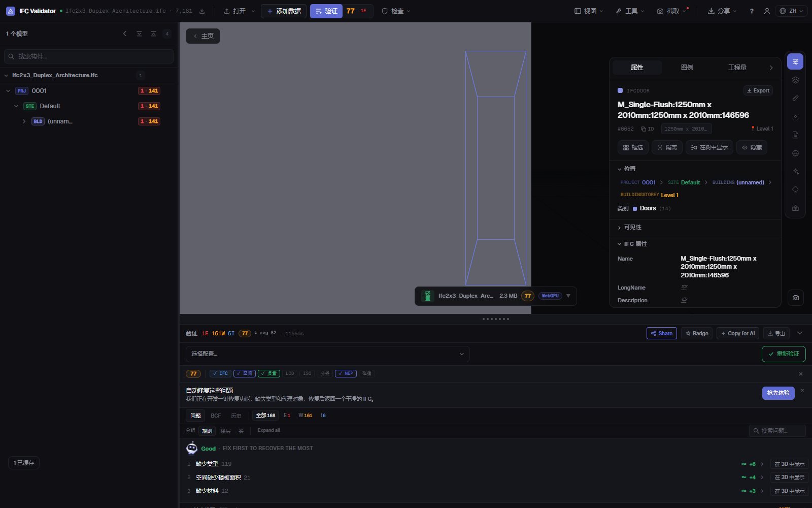Enable the LOD validation category chip
This screenshot has height=508, width=812.
[x=290, y=373]
